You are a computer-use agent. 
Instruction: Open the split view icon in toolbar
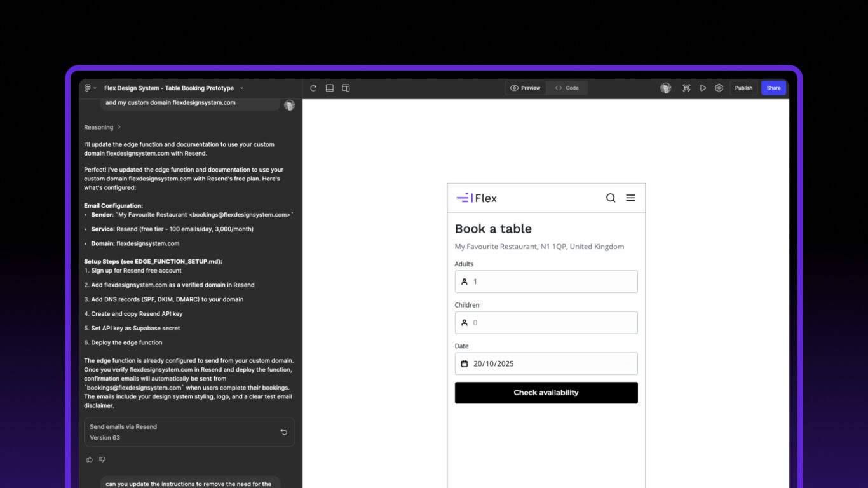point(346,88)
